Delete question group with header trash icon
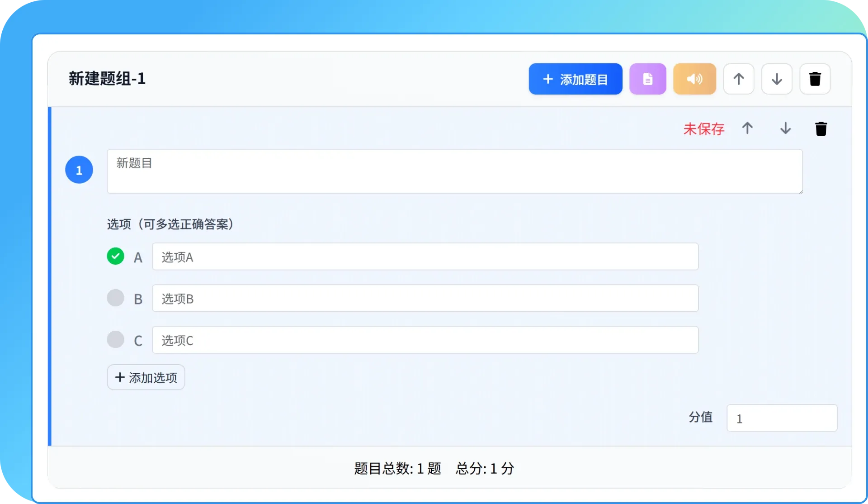Screen dimensions: 868x504 [815, 79]
